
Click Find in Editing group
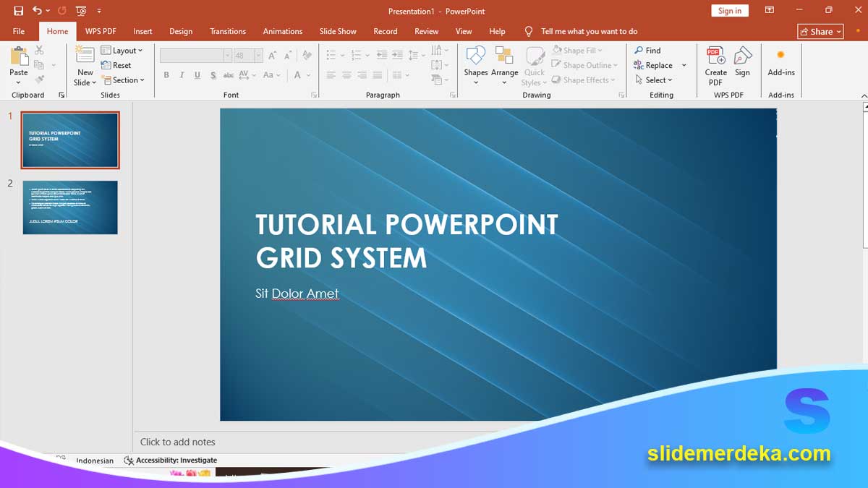[647, 51]
